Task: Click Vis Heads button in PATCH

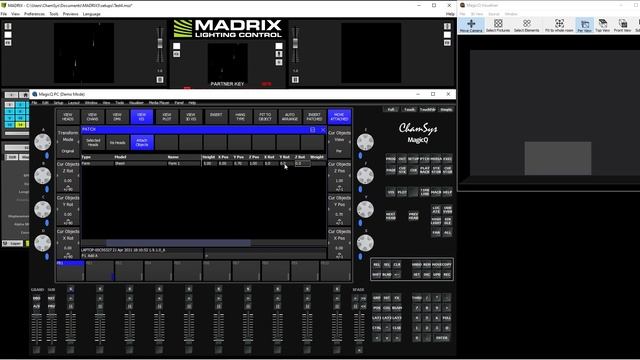Action: click(x=118, y=142)
